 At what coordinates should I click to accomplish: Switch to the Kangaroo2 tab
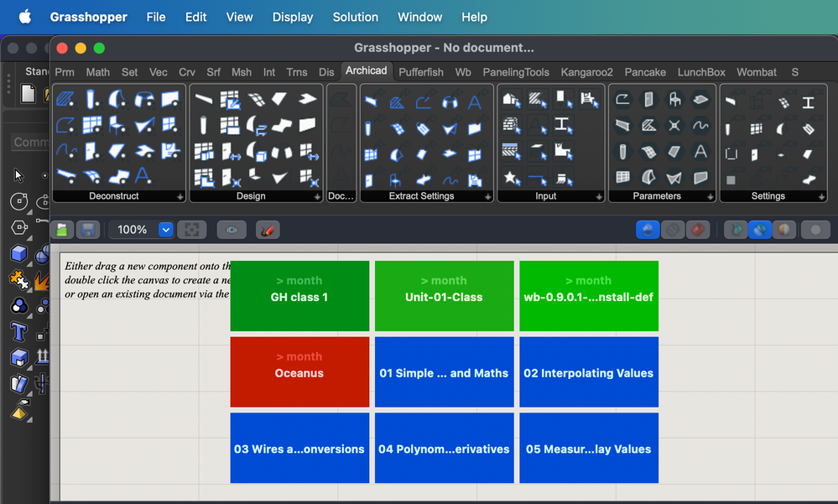click(587, 72)
